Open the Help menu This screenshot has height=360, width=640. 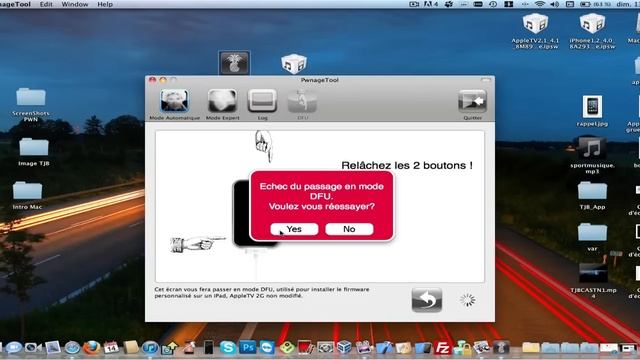pyautogui.click(x=105, y=4)
